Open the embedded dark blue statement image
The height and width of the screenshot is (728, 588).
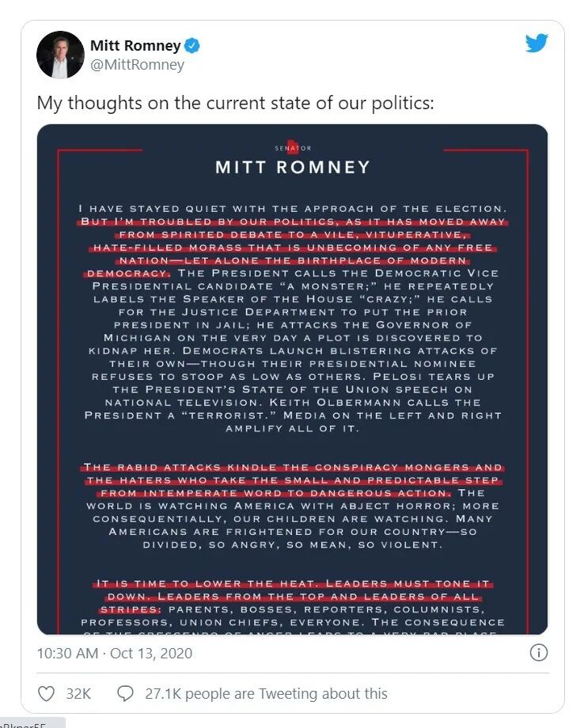pyautogui.click(x=292, y=379)
